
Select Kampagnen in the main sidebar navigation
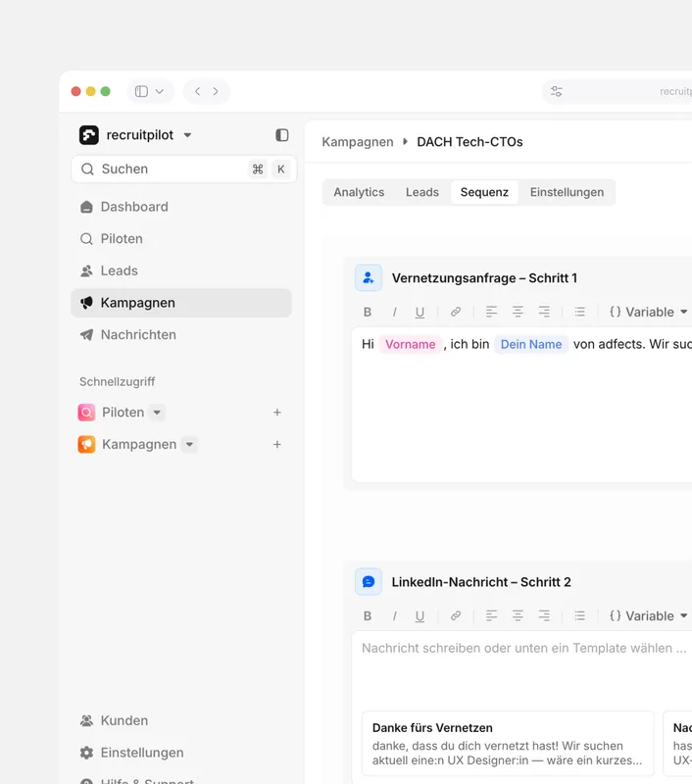tap(181, 303)
